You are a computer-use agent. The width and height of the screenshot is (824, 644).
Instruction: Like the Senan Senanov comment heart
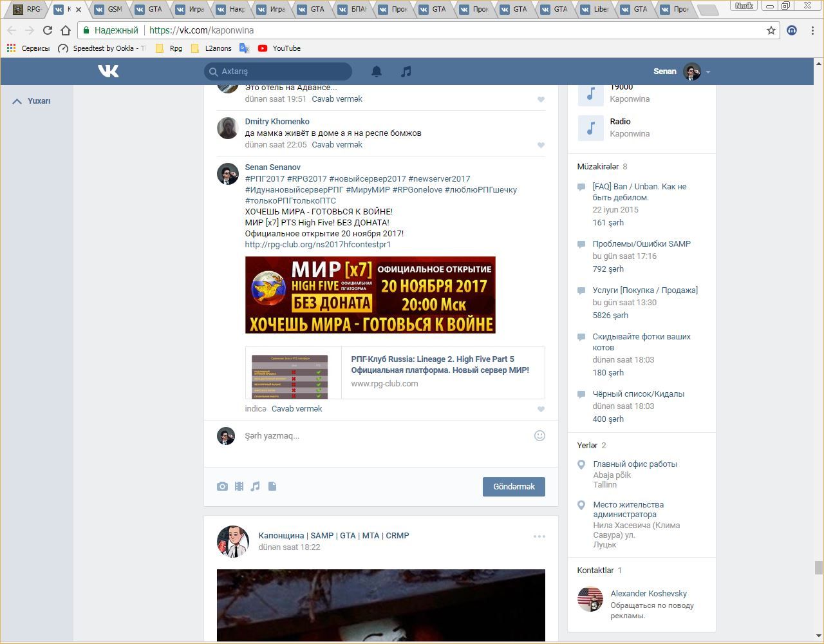pos(541,409)
